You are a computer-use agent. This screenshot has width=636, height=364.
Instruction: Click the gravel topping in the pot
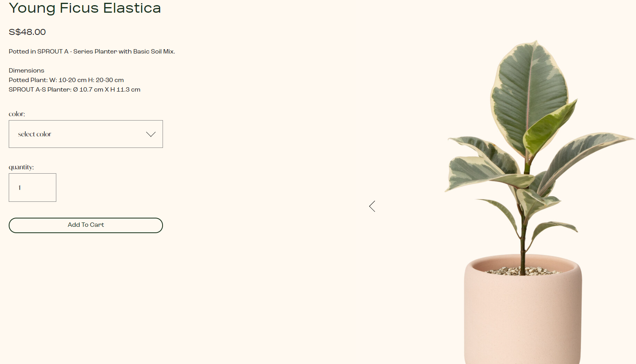[523, 271]
